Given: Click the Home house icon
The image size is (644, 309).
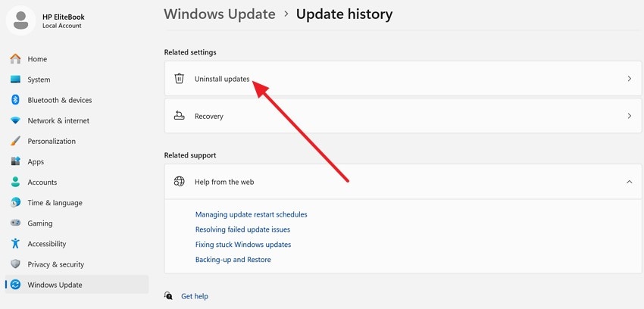Looking at the screenshot, I should click(x=15, y=58).
